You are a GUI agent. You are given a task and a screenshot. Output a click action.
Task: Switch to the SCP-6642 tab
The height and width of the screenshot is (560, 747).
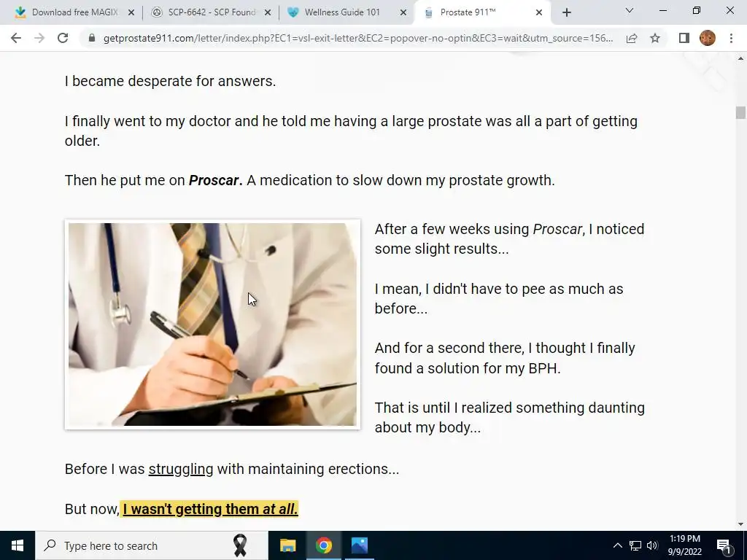[211, 12]
